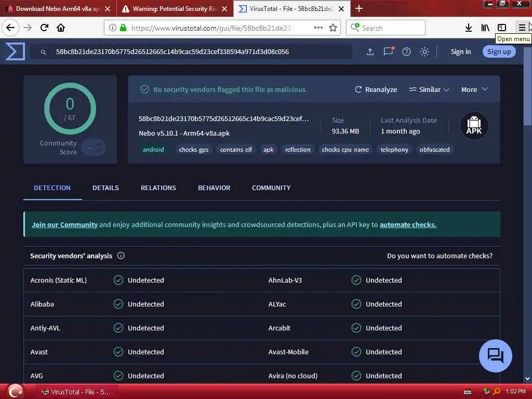Close the Security Risk warning tab
532x399 pixels.
[224, 9]
